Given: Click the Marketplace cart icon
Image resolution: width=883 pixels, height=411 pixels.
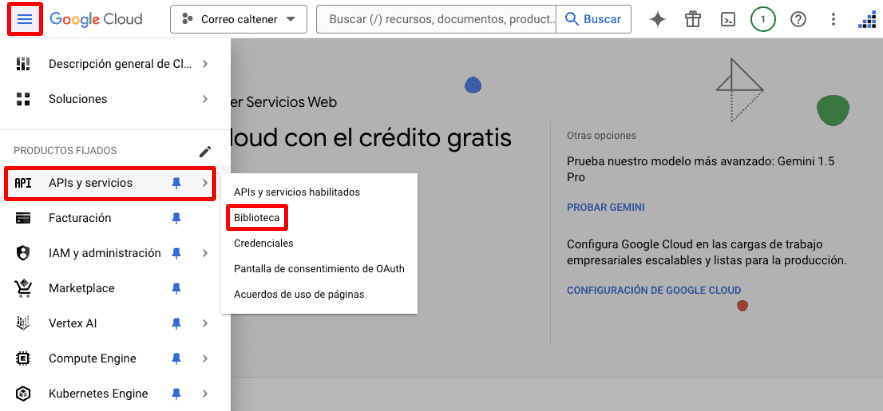Looking at the screenshot, I should 23,288.
